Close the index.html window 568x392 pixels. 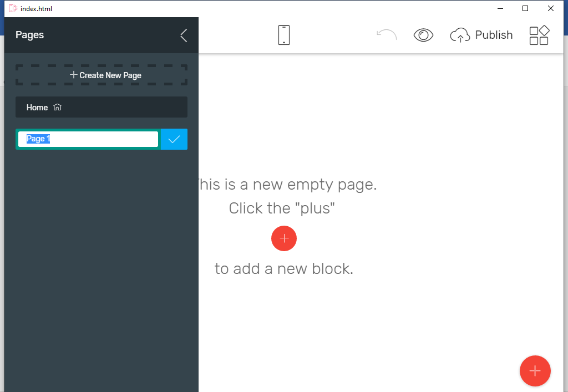(551, 8)
